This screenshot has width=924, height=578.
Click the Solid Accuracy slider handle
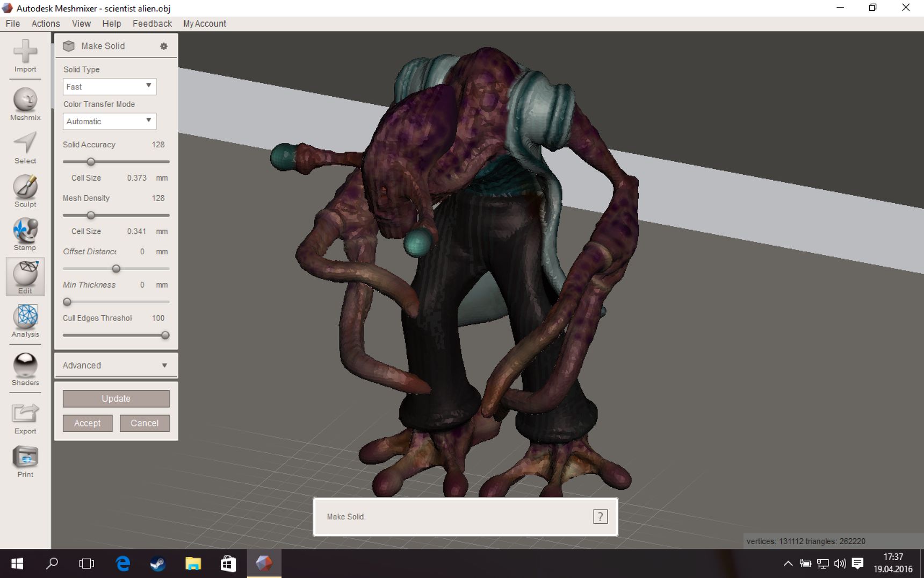pyautogui.click(x=91, y=161)
